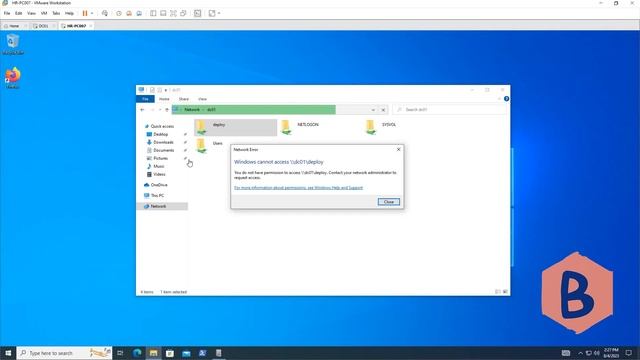Open Task View on the taskbar
This screenshot has width=640, height=360.
pos(120,353)
